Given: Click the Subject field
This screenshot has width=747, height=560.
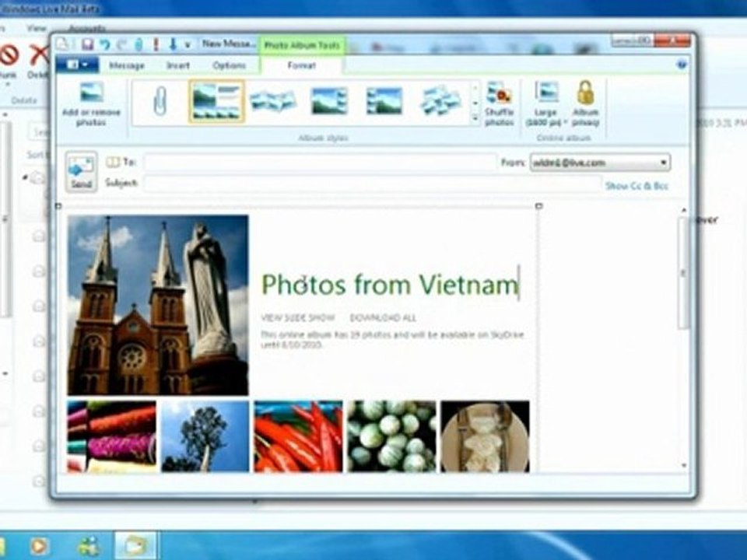Looking at the screenshot, I should coord(373,184).
